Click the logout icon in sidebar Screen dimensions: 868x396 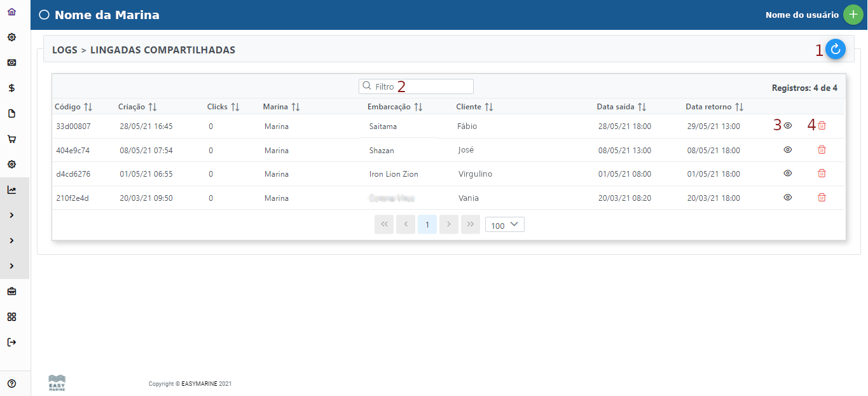pos(11,343)
